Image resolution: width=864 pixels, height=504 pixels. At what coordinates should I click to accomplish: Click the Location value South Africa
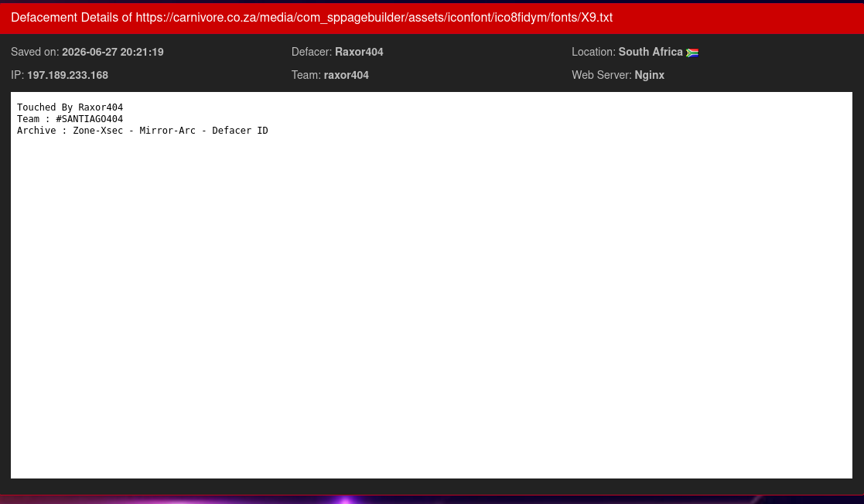pos(651,52)
